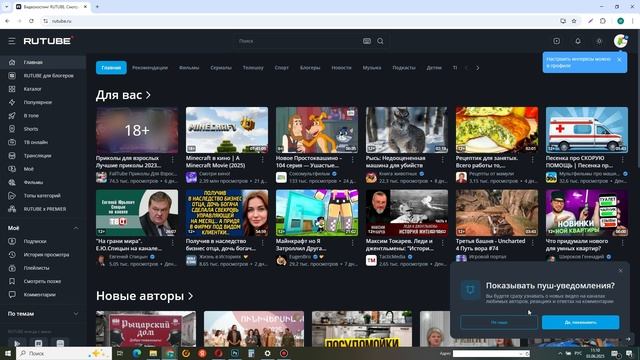
Task: Open Трансляции in the sidebar
Action: (43, 156)
